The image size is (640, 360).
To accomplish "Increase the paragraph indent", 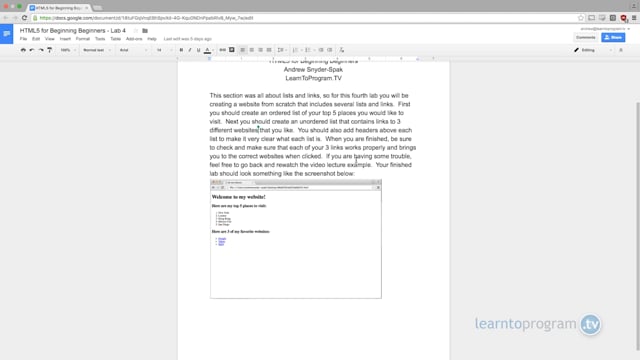I will coord(330,50).
